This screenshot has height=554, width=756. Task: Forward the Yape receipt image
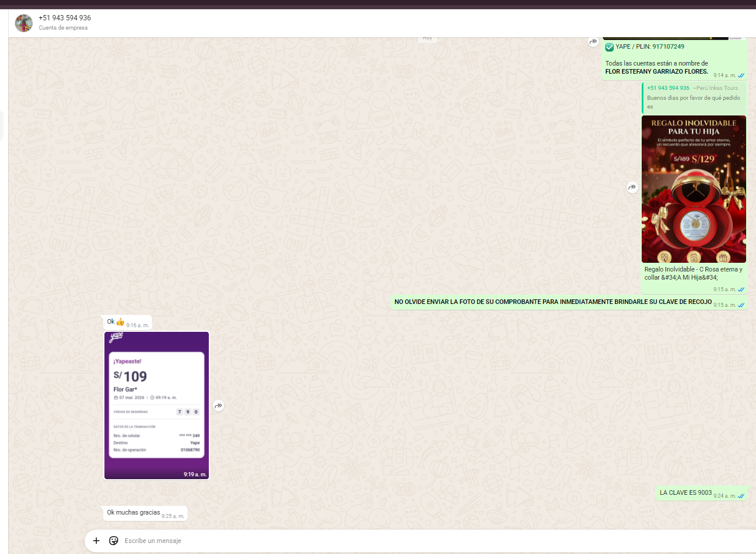click(x=218, y=406)
